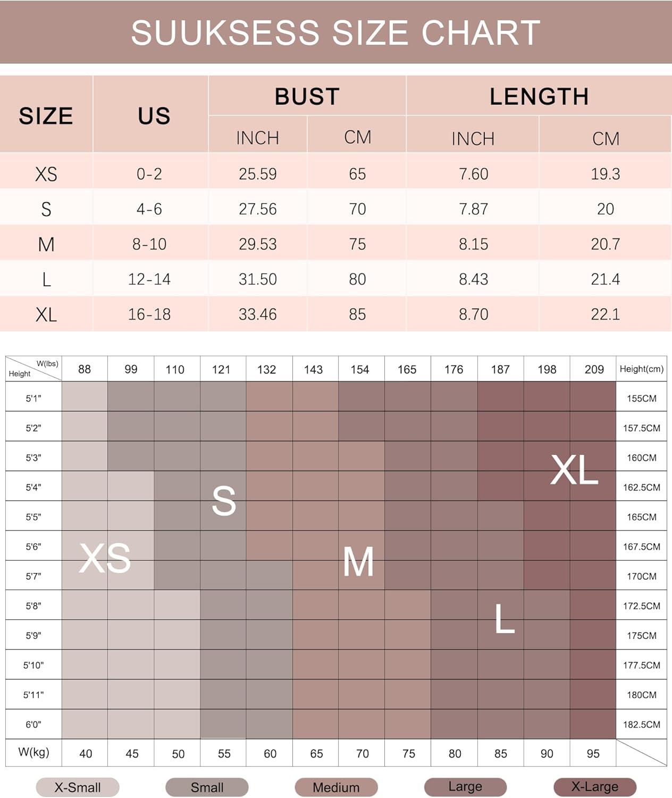Select the X-Large legend pill
The image size is (672, 798).
(x=594, y=787)
